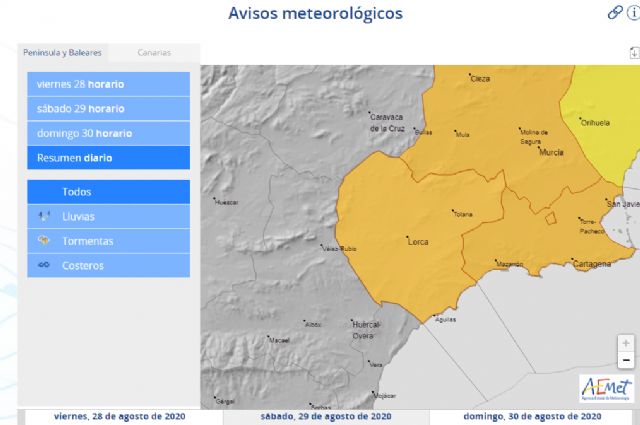Switch to the Canarias tab
This screenshot has width=640, height=425.
[x=153, y=53]
